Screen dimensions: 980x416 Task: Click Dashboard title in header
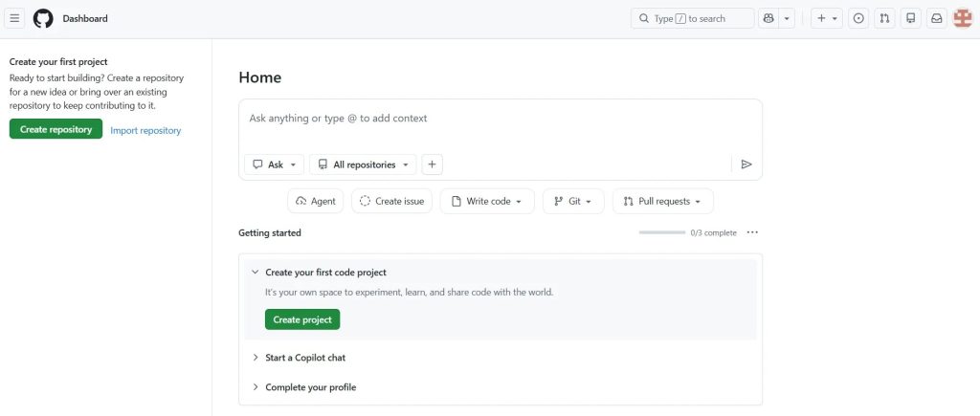tap(85, 19)
